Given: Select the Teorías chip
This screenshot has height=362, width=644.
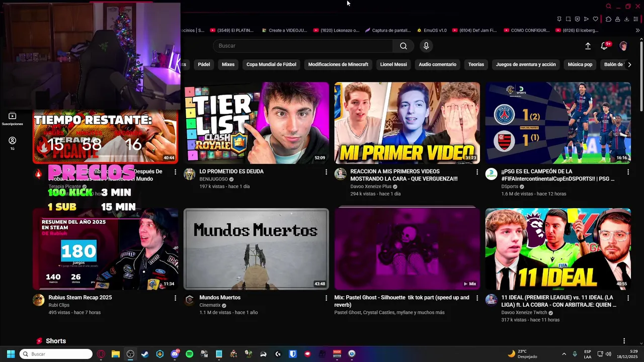Looking at the screenshot, I should pos(476,64).
